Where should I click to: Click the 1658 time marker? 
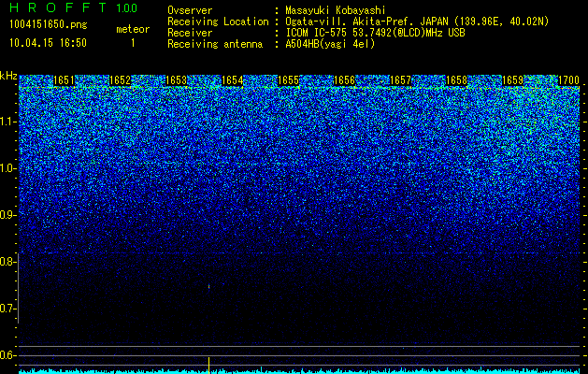point(457,80)
